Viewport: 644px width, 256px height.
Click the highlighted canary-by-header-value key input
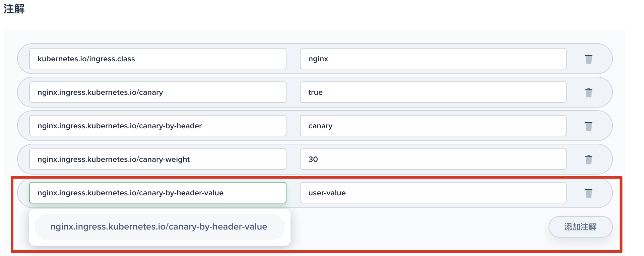[157, 193]
